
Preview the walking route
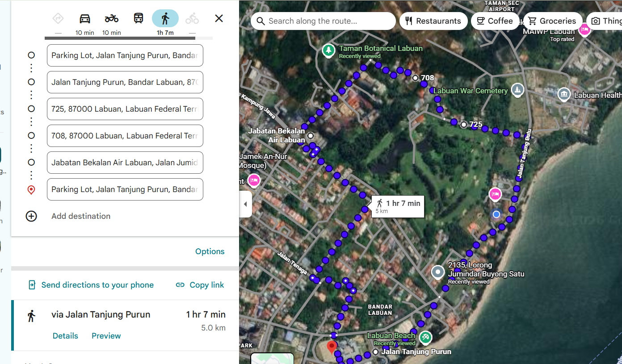(x=106, y=336)
